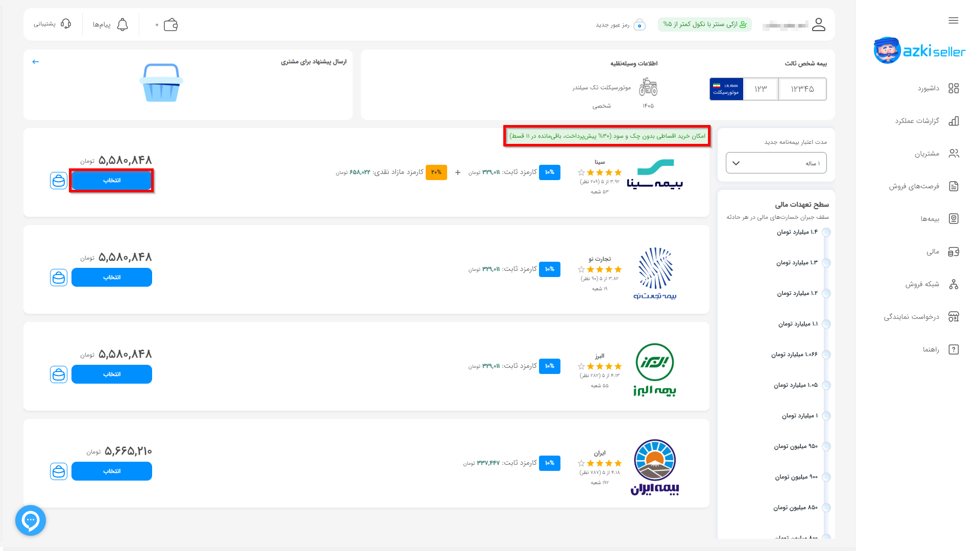Add بیمه ایران to customer basket icon
Screen dimensions: 980x551
(59, 471)
